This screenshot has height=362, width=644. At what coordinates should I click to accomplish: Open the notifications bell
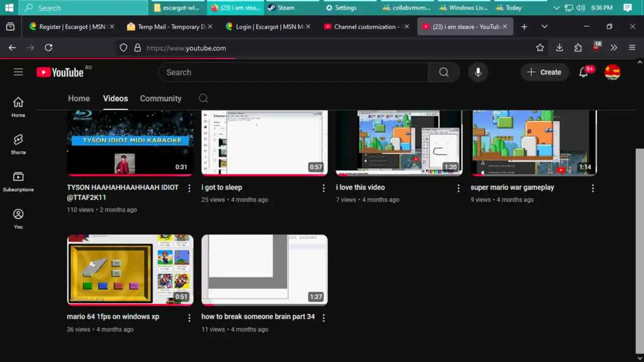coord(584,72)
